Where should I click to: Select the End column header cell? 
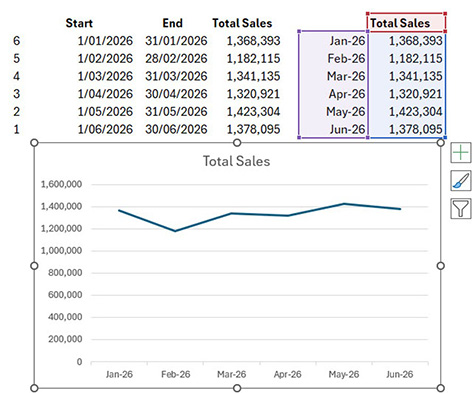click(x=172, y=23)
